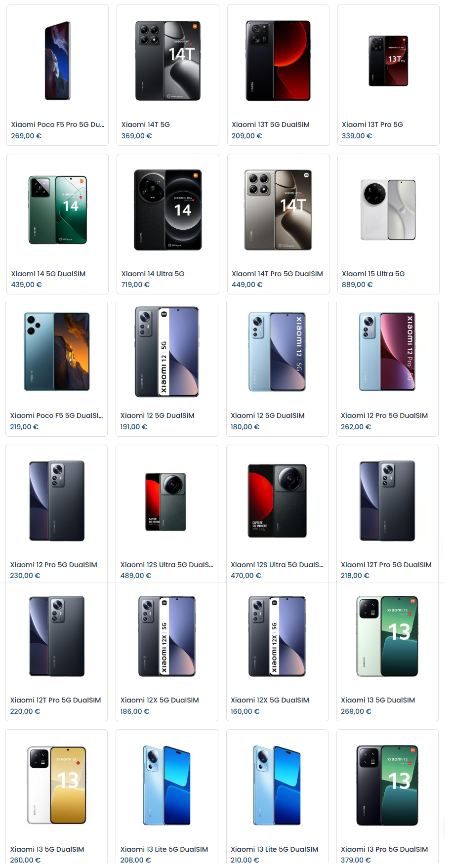453x868 pixels.
Task: Click the mint green Xiaomi 13 5G DualSIM title
Action: tap(378, 700)
